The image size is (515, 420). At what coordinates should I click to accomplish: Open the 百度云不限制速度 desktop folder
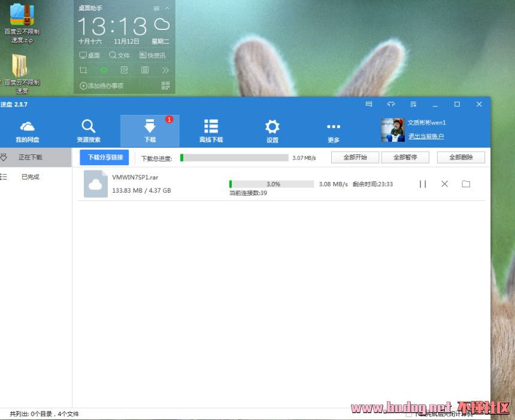click(22, 74)
